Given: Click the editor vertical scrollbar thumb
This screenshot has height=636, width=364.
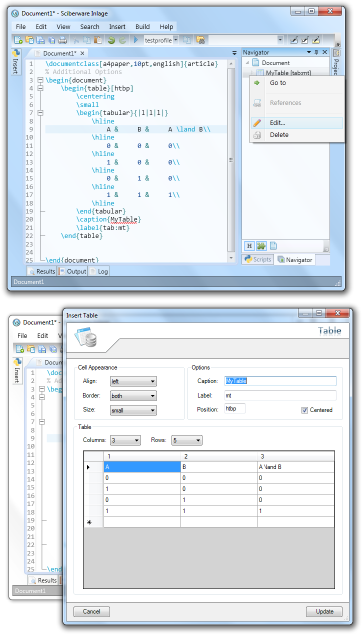Looking at the screenshot, I should [231, 160].
